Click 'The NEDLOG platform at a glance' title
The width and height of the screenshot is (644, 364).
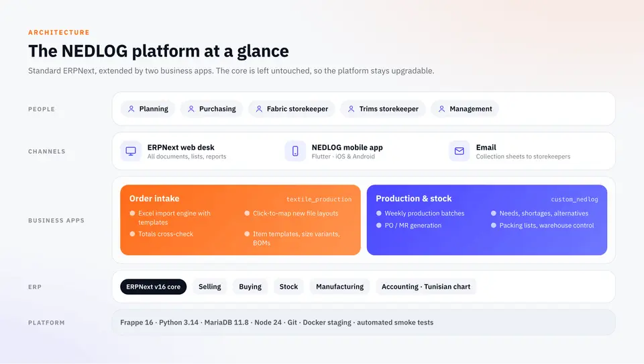[x=158, y=51]
